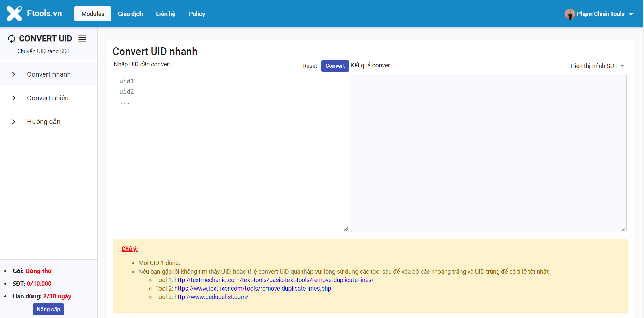Click the result textarea resize handle
Screen dimensions: 644x318
point(624,229)
